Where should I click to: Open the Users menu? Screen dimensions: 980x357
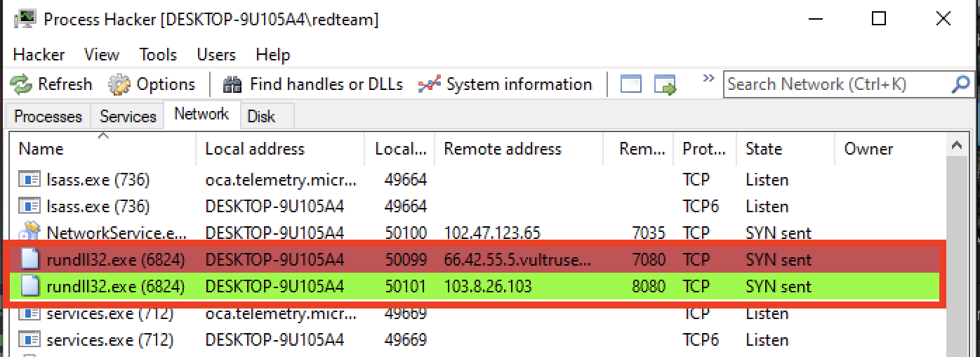[216, 55]
